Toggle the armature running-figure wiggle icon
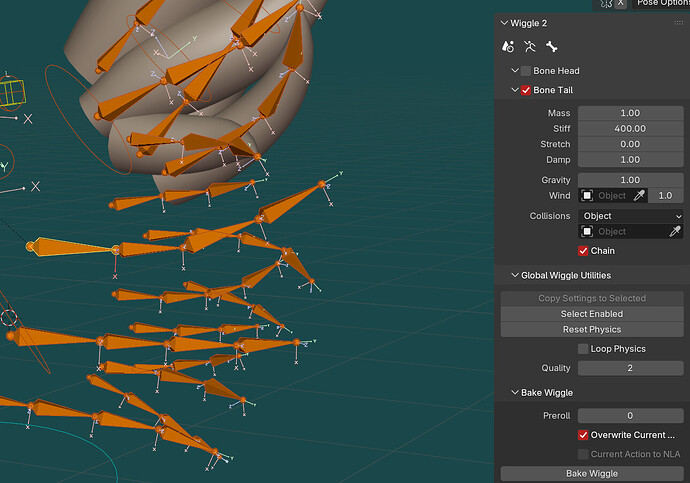This screenshot has height=483, width=690. point(530,46)
